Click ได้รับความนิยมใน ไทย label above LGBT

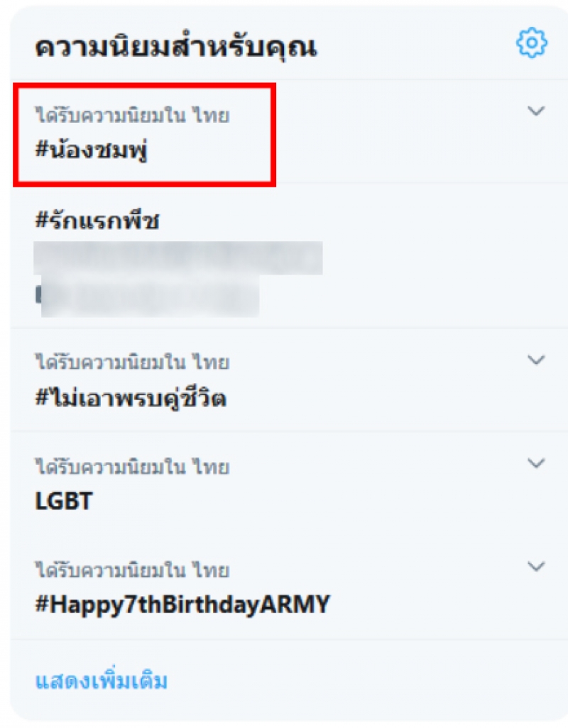point(132,467)
